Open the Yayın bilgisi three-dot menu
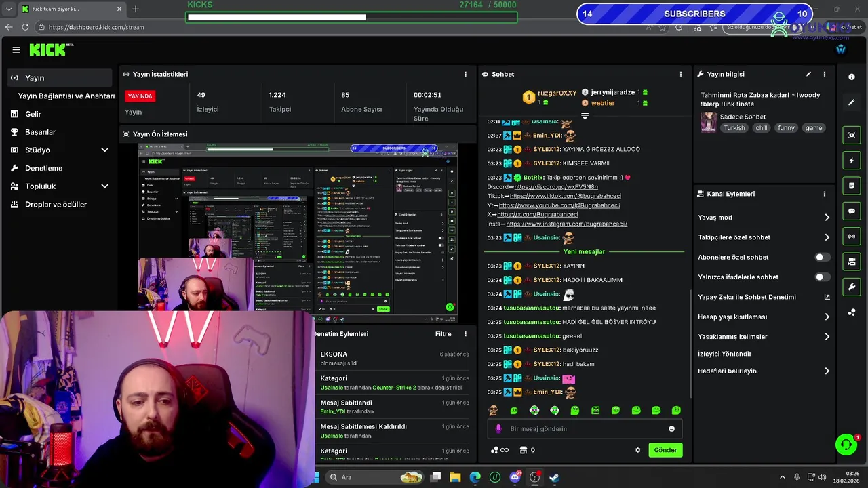This screenshot has width=868, height=488. 825,74
